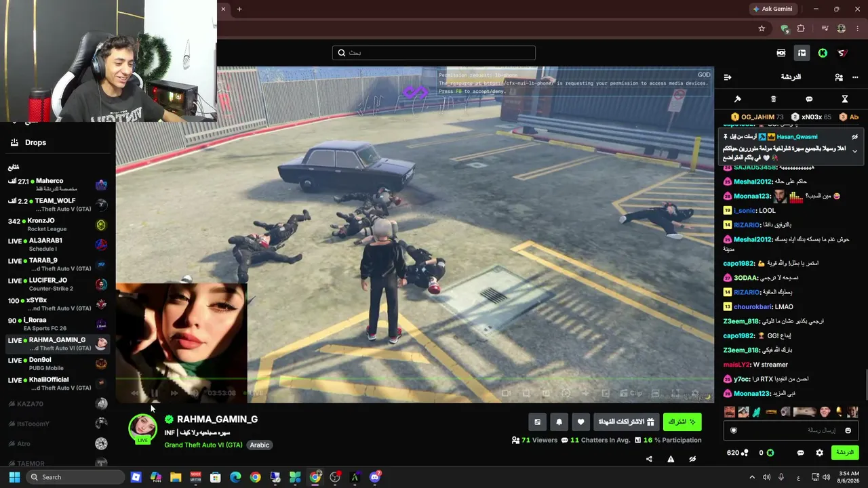Image resolution: width=868 pixels, height=488 pixels.
Task: Click the chat bubble icon beside the gear
Action: click(x=800, y=453)
